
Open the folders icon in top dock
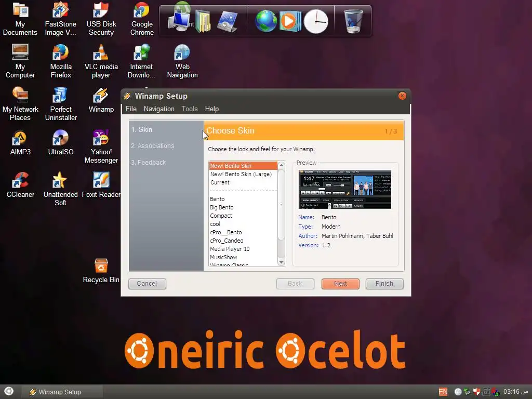click(203, 22)
